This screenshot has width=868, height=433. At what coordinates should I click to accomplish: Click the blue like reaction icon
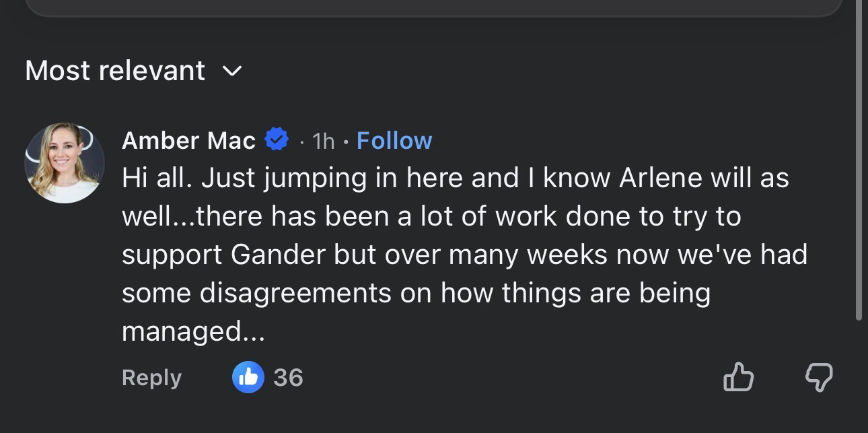tap(248, 378)
